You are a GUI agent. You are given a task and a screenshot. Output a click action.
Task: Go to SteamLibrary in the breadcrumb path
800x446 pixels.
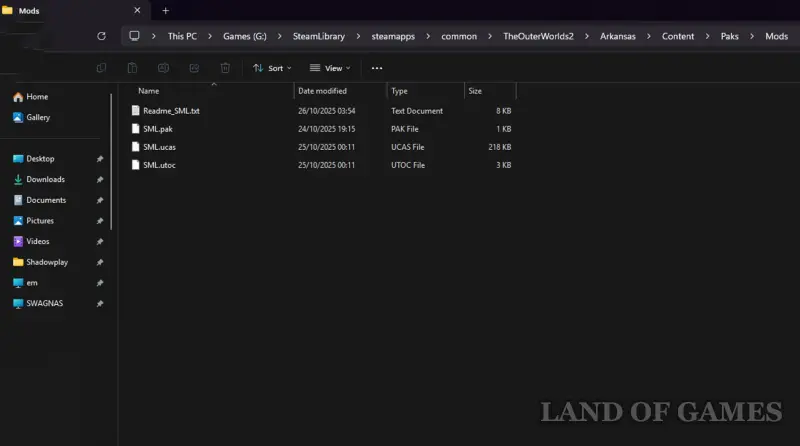coord(319,36)
